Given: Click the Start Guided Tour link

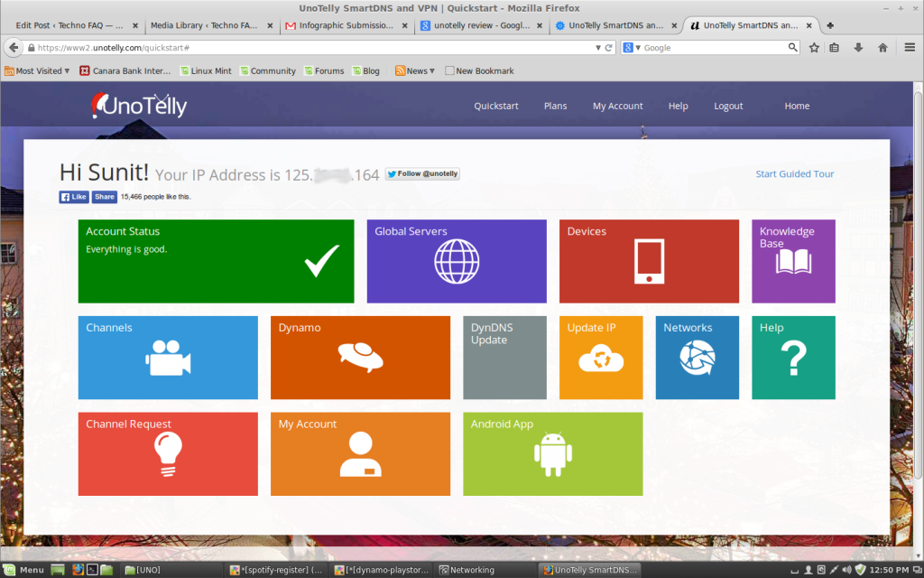Looking at the screenshot, I should 794,174.
